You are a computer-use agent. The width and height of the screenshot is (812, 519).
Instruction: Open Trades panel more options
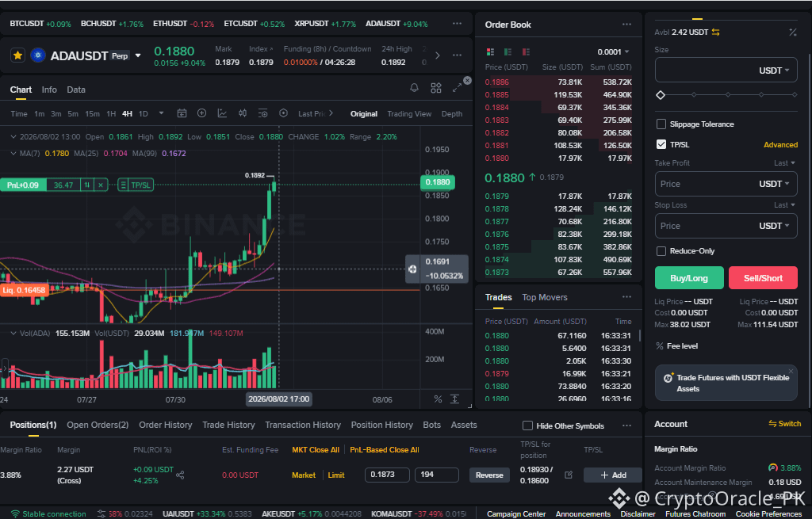click(626, 297)
